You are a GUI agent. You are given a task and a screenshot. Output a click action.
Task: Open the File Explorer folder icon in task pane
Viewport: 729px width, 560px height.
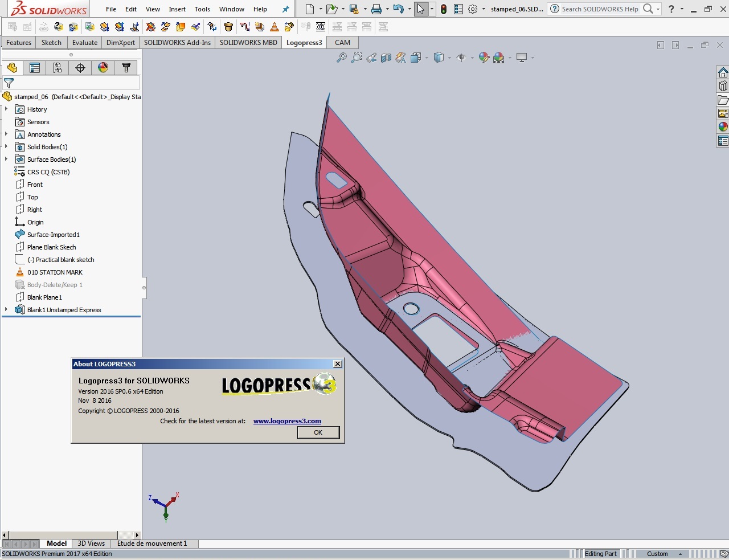pos(723,100)
